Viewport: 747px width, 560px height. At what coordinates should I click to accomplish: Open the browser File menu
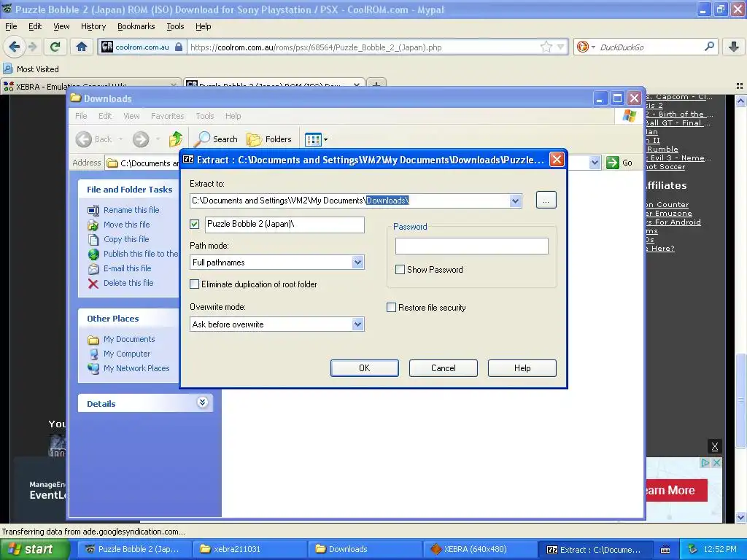tap(11, 26)
